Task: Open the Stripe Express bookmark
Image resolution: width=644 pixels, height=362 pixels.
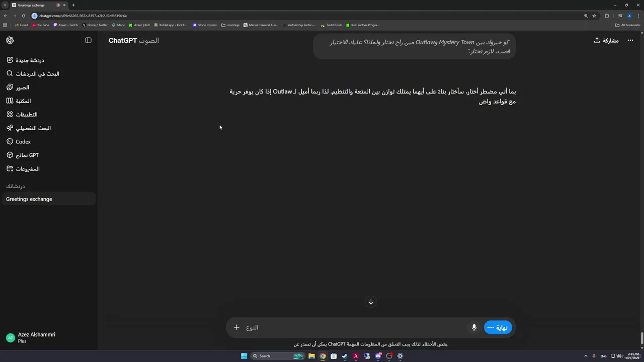Action: pos(205,25)
